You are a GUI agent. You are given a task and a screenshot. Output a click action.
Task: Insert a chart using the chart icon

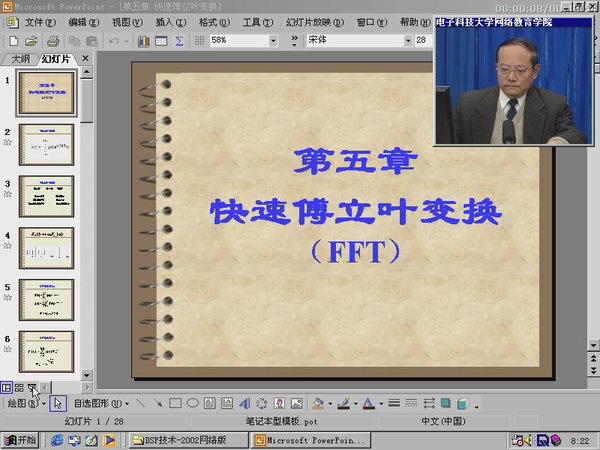(x=144, y=41)
